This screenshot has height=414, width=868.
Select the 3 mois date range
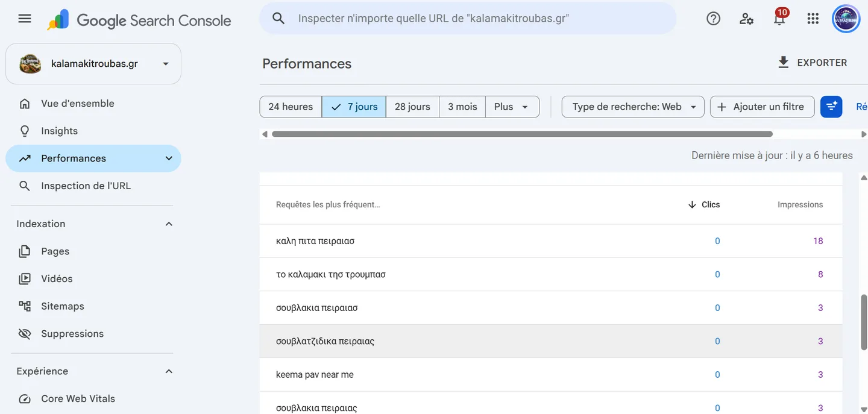coord(462,107)
